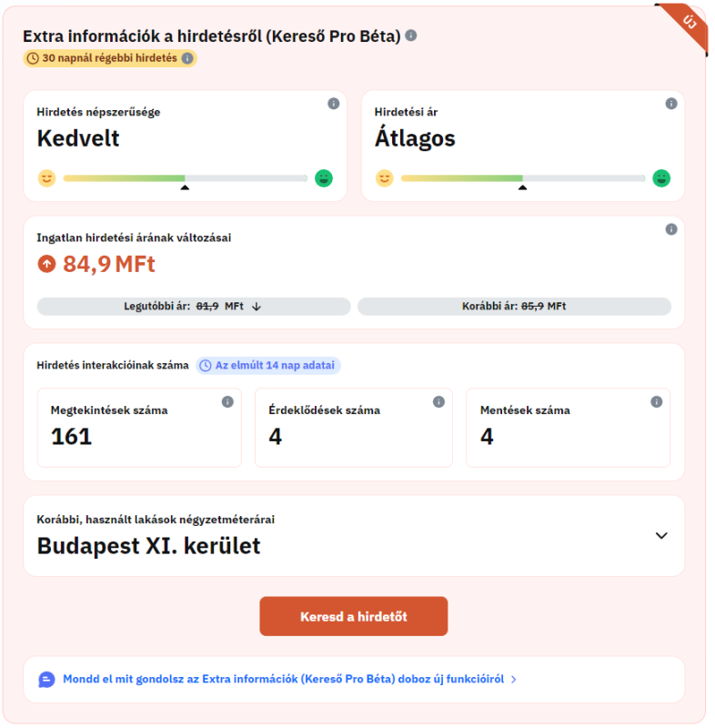Viewport: 715px width, 728px height.
Task: Click down arrow beside Legutóbbi ár
Action: (257, 307)
